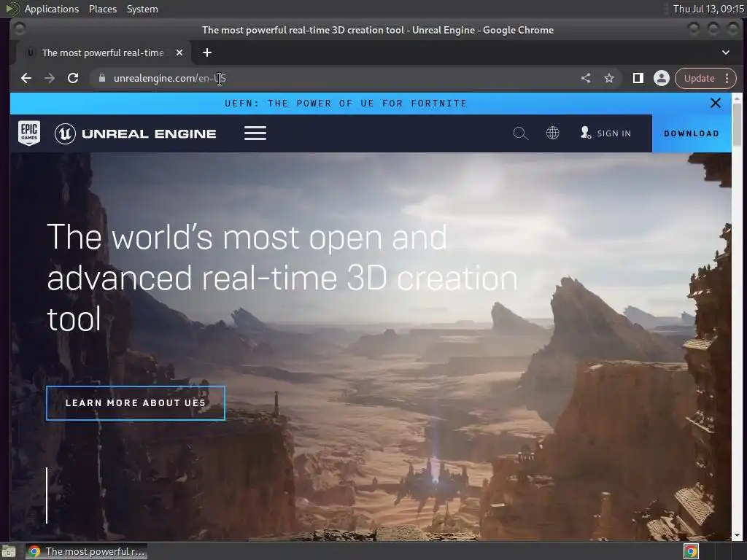
Task: Share this page via share icon
Action: (x=586, y=78)
